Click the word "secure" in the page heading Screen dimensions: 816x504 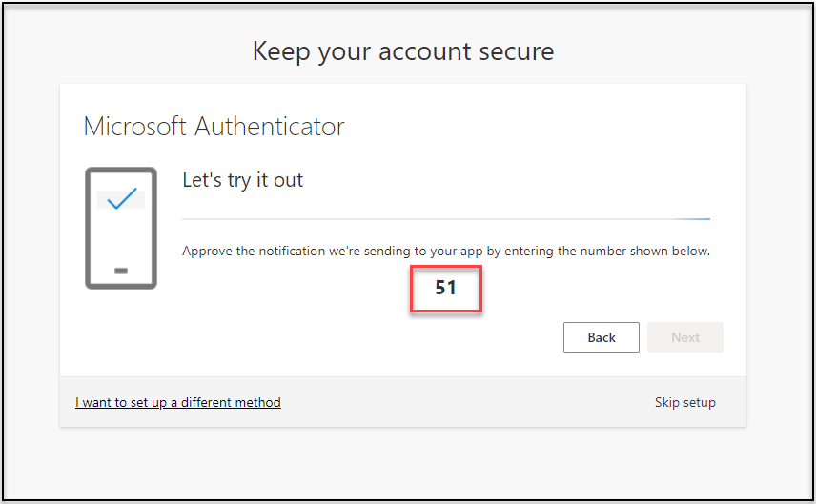[515, 50]
